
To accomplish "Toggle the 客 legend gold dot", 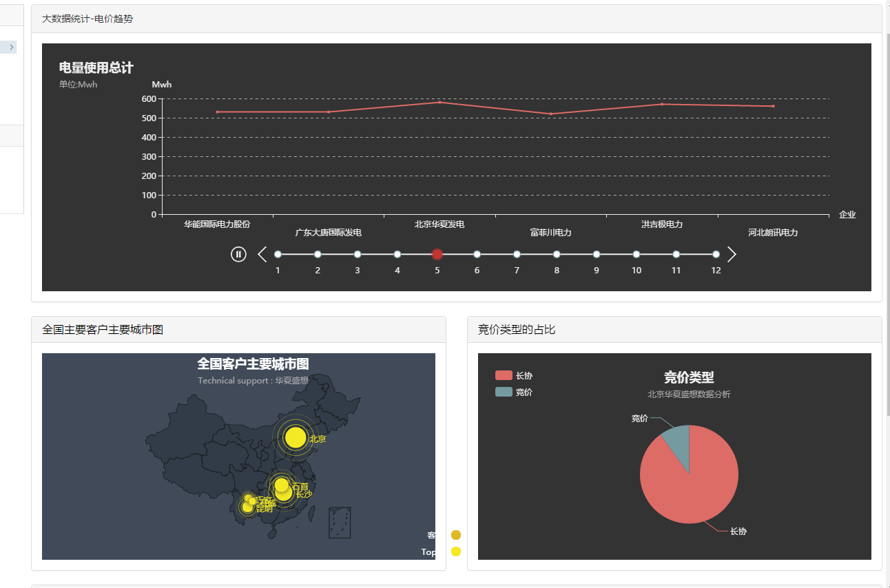I will (x=455, y=535).
